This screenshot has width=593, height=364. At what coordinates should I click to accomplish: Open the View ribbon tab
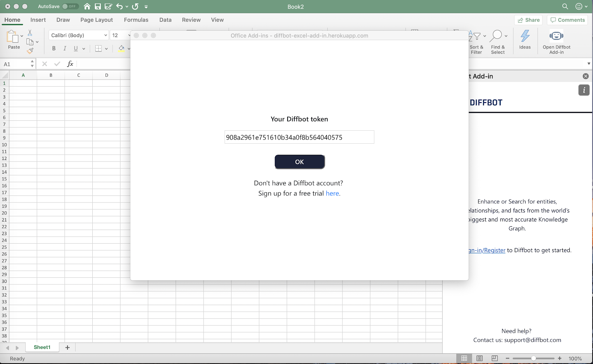tap(217, 20)
